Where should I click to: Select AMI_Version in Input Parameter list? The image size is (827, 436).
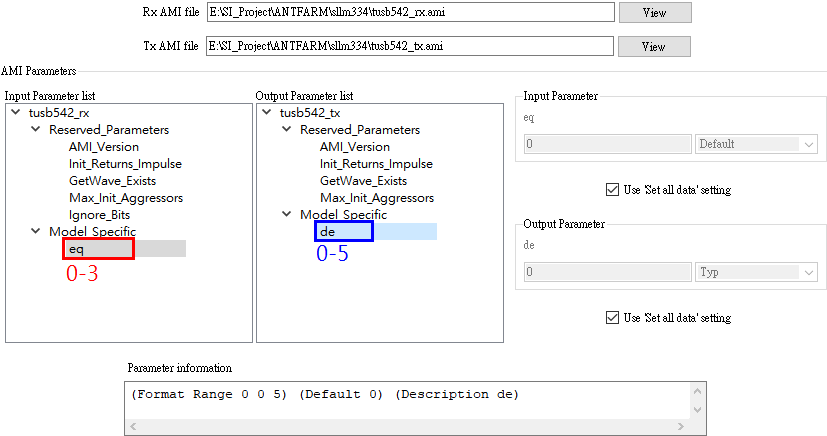tap(104, 147)
